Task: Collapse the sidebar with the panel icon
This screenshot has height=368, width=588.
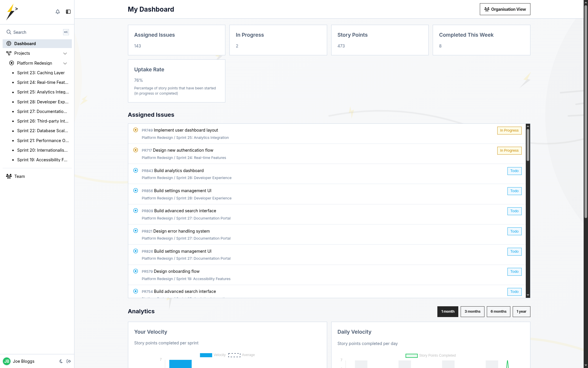Action: [x=68, y=12]
